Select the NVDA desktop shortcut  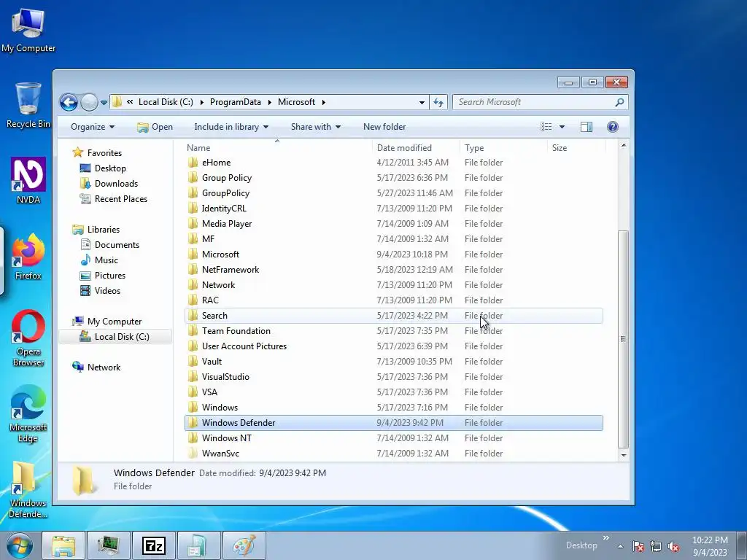tap(28, 181)
